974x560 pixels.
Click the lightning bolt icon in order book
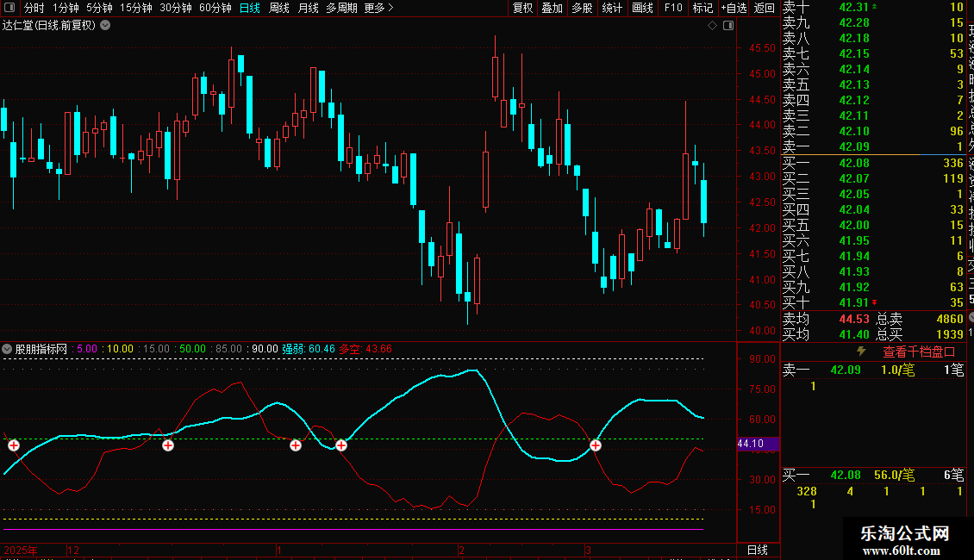860,352
